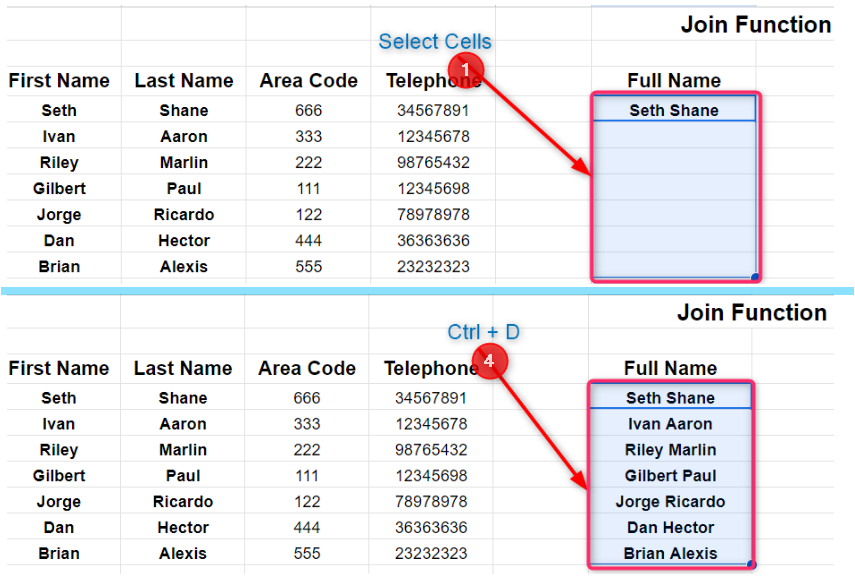Screen dimensions: 855x579
Task: Click the fill handle below Brian Alexis full name
Action: (751, 565)
